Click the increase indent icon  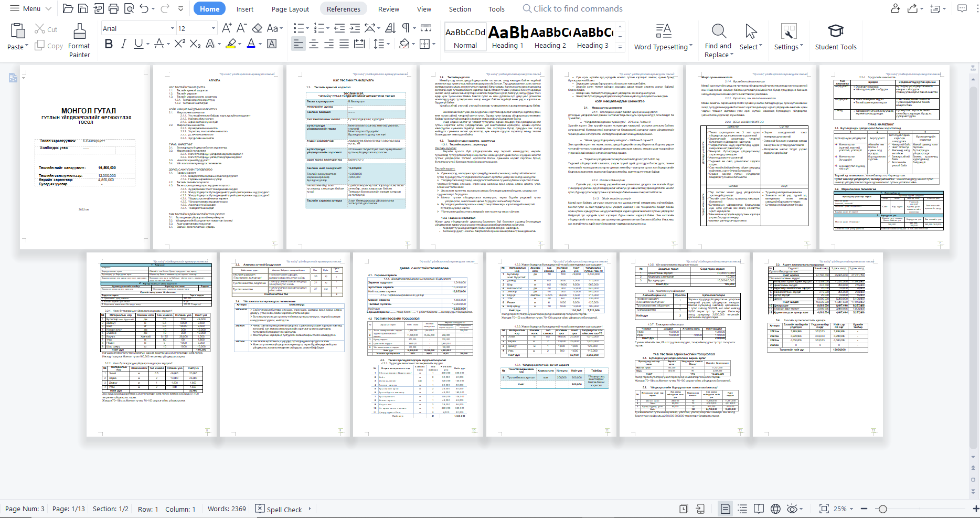click(x=355, y=28)
